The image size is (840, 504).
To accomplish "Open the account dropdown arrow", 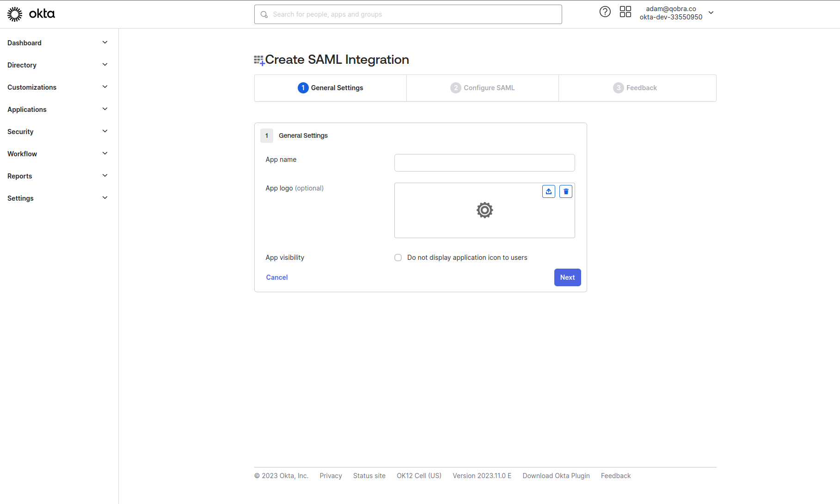I will tap(711, 13).
